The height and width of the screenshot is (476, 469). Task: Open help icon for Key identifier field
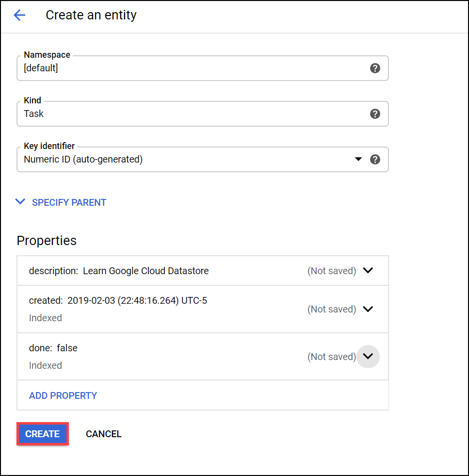375,159
